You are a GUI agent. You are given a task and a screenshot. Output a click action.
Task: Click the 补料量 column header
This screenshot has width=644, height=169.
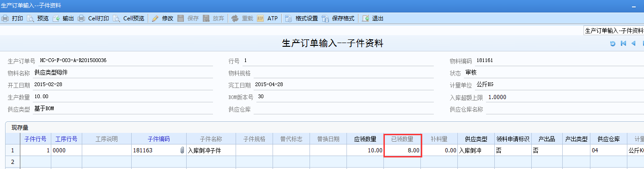pyautogui.click(x=439, y=139)
